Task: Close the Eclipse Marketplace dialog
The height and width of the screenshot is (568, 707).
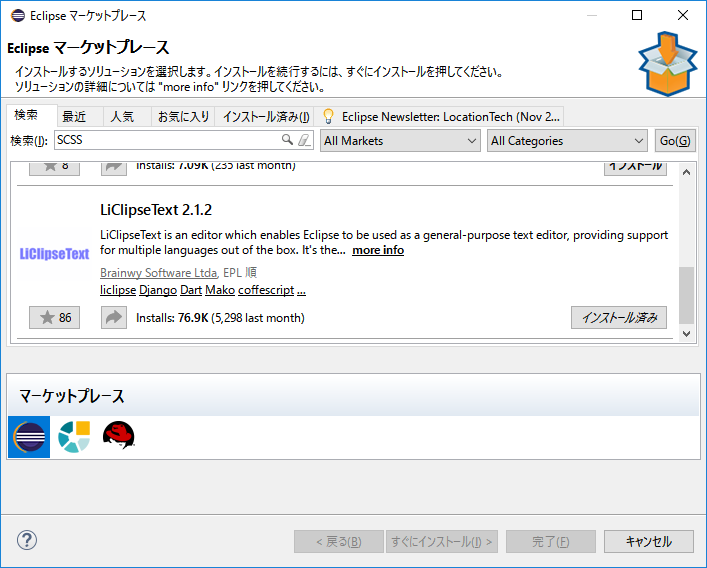Action: 683,15
